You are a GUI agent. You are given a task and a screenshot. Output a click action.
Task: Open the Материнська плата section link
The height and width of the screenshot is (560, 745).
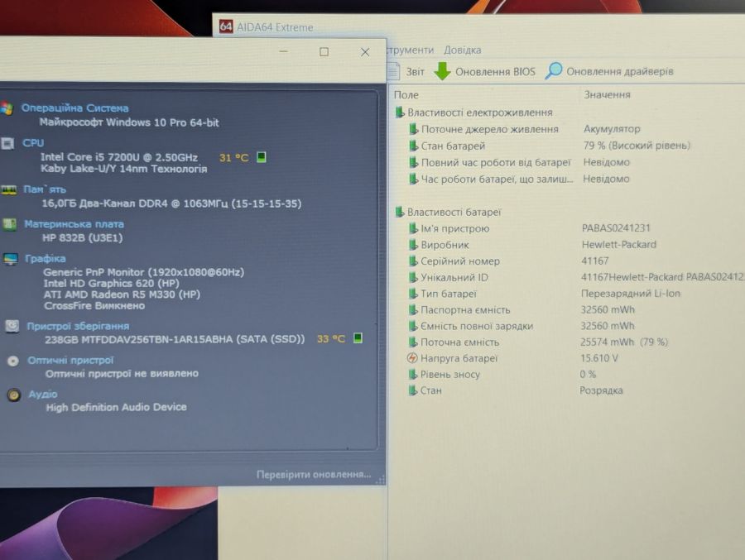click(x=74, y=223)
